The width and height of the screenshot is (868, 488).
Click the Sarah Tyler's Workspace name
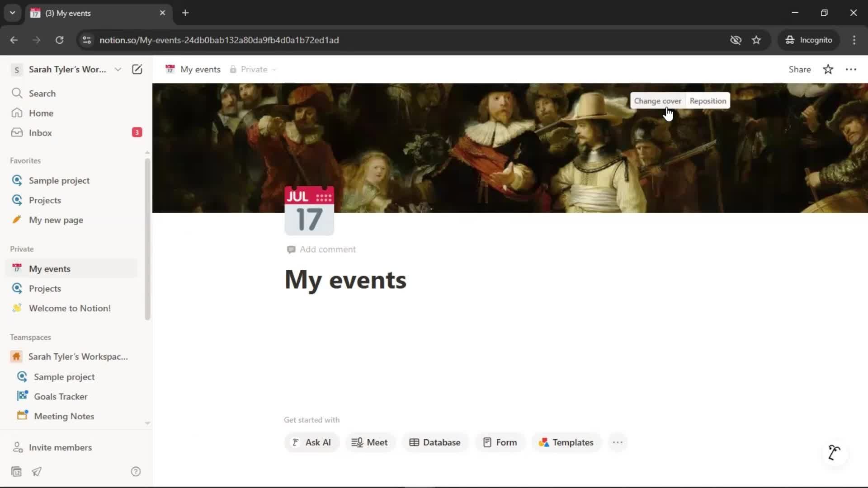(67, 70)
